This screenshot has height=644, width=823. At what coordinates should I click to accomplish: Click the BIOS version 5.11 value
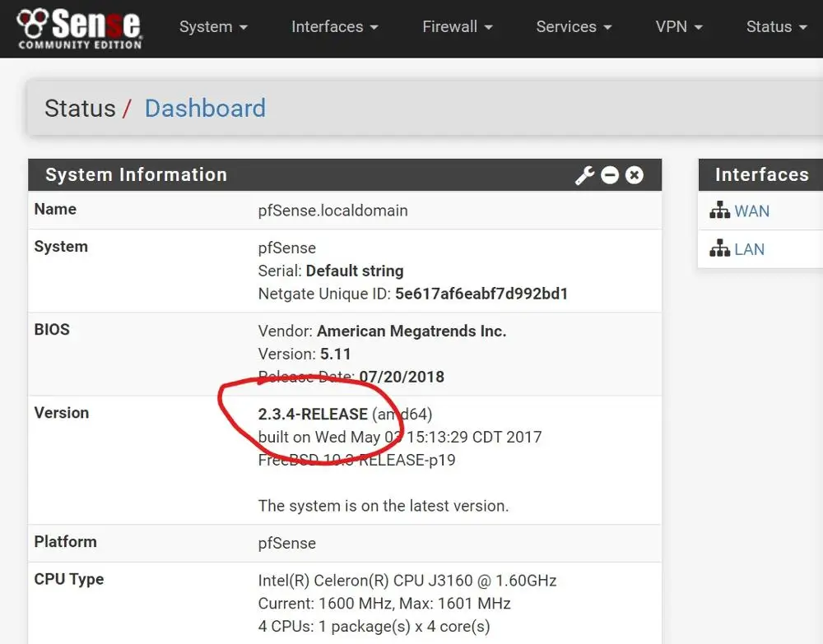click(336, 354)
